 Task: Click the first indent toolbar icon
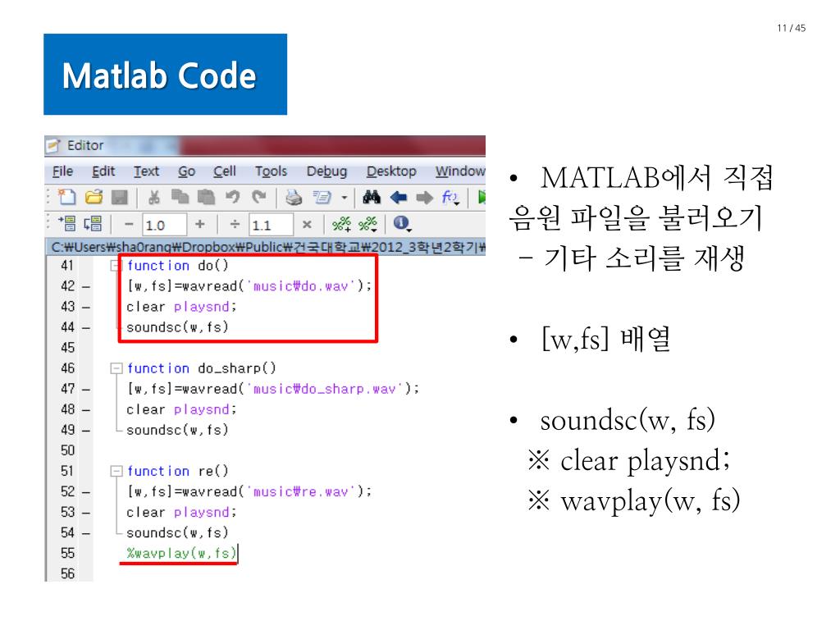(x=69, y=223)
